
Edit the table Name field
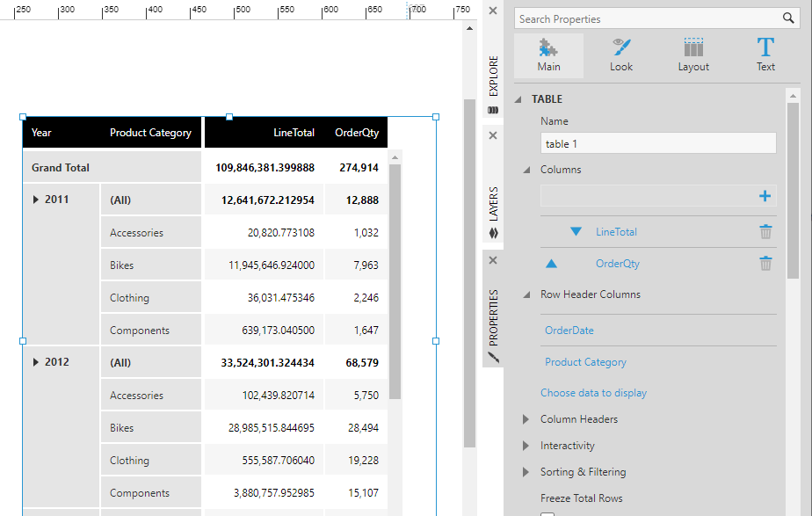point(658,143)
